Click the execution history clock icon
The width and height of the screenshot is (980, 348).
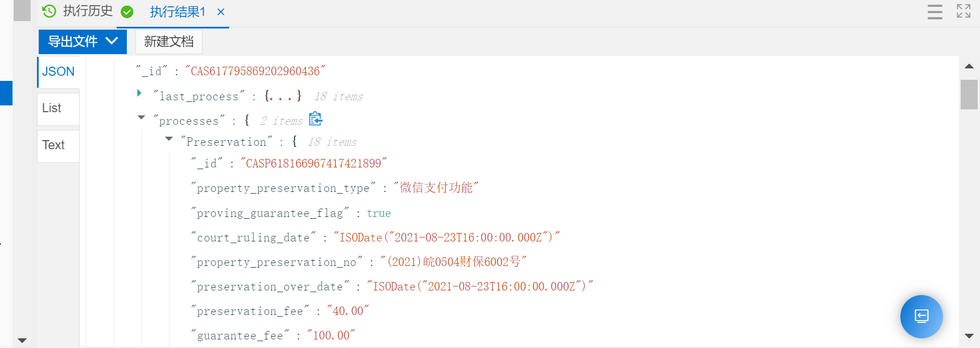tap(49, 11)
